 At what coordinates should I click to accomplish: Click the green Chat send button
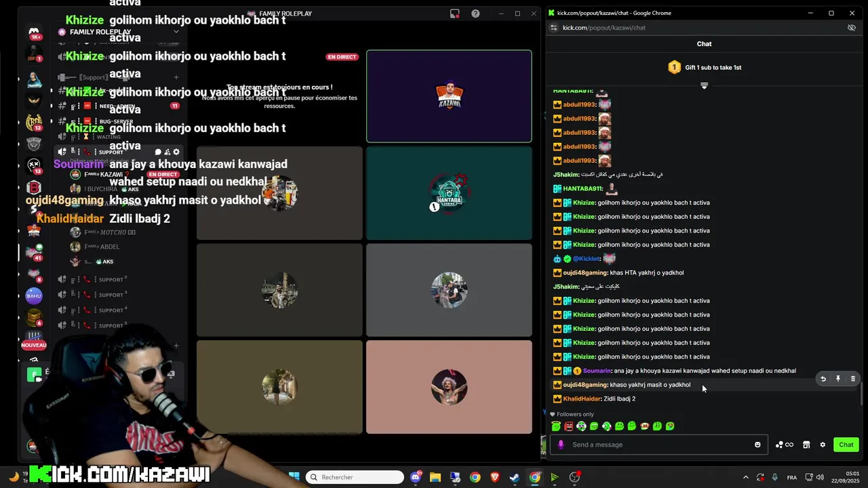(846, 445)
